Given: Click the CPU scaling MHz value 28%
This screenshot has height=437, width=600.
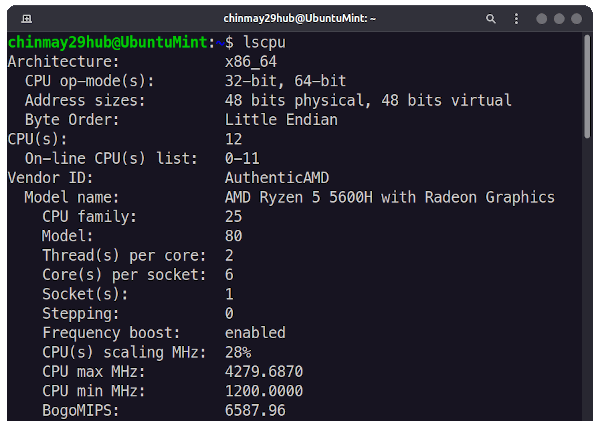Looking at the screenshot, I should click(238, 352).
